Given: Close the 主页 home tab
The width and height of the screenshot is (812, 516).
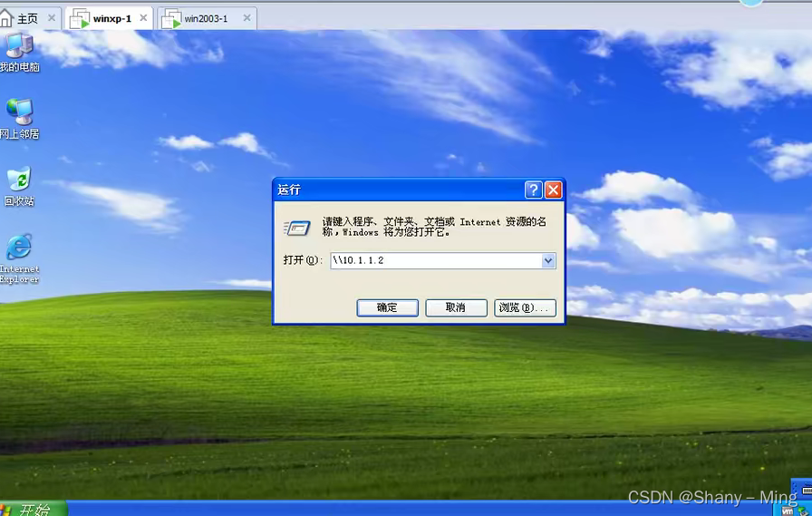Looking at the screenshot, I should [x=52, y=18].
